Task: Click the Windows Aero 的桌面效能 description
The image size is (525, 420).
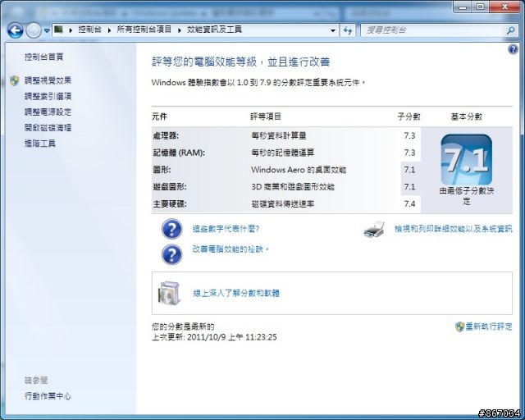Action: [299, 170]
